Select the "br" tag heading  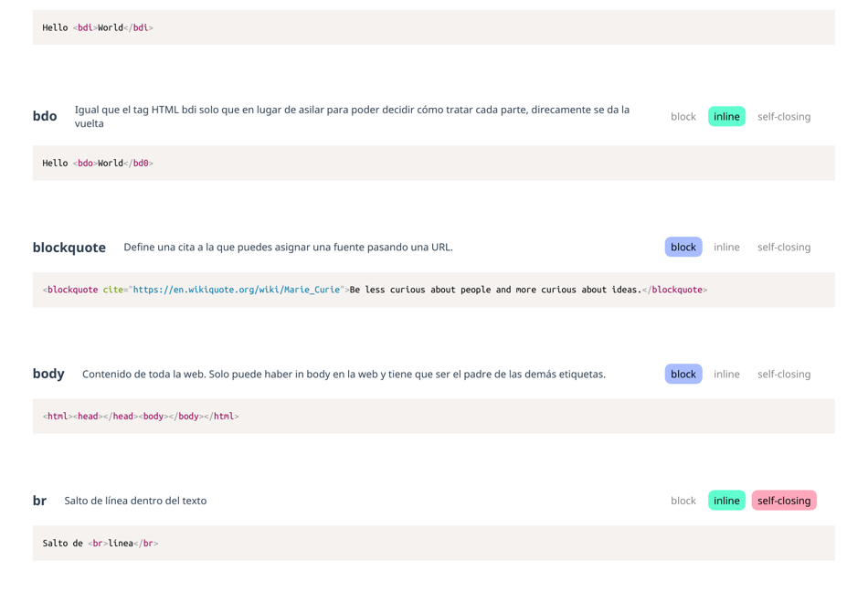38,500
